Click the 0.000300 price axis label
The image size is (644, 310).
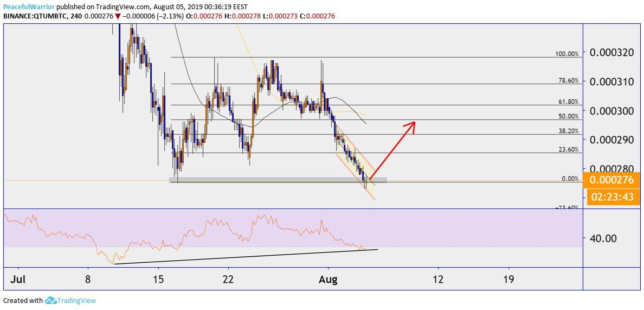[612, 111]
